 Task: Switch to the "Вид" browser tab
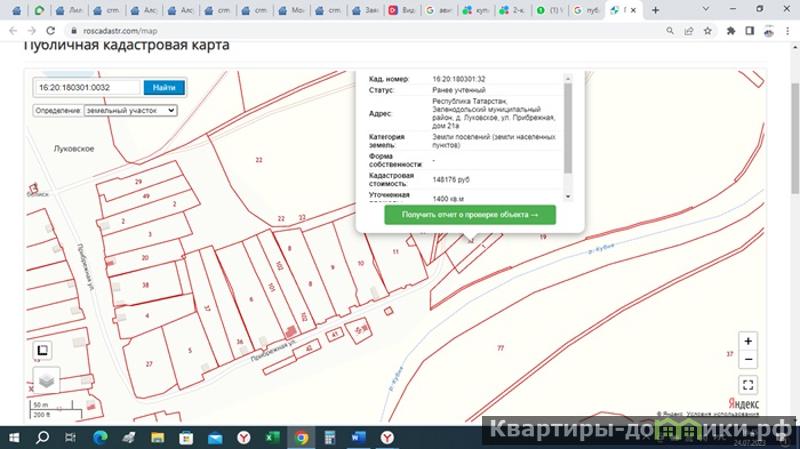click(x=407, y=10)
